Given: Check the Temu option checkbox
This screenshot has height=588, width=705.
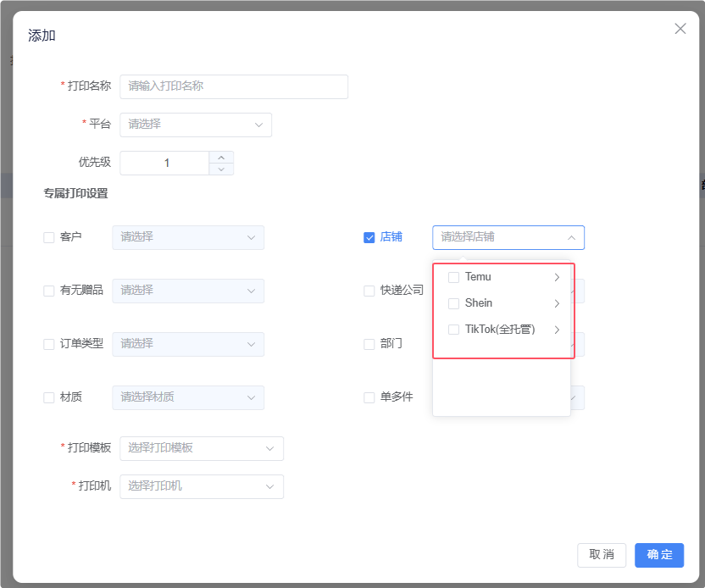Looking at the screenshot, I should [x=454, y=277].
